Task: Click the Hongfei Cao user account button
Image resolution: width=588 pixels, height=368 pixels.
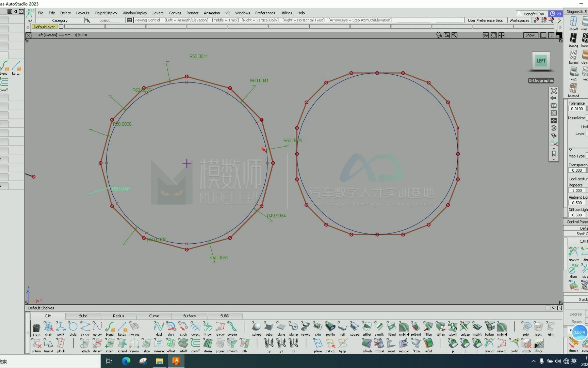Action: pos(532,14)
